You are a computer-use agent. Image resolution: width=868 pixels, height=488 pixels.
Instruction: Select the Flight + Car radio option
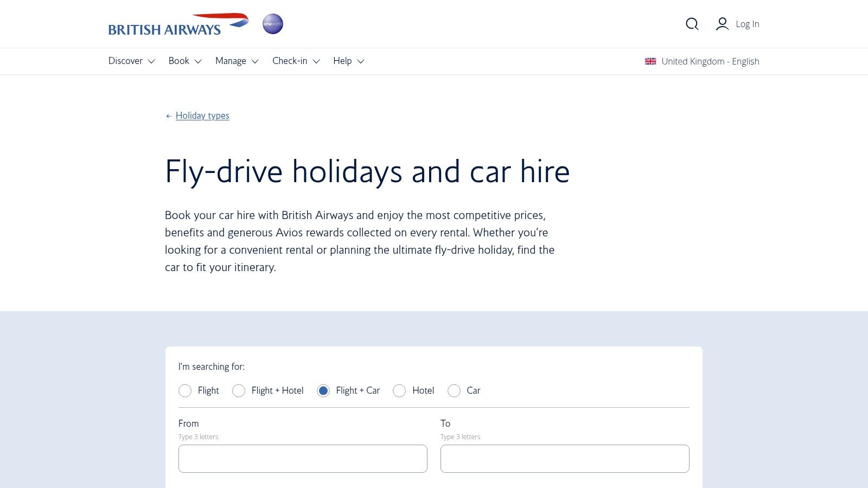tap(323, 390)
